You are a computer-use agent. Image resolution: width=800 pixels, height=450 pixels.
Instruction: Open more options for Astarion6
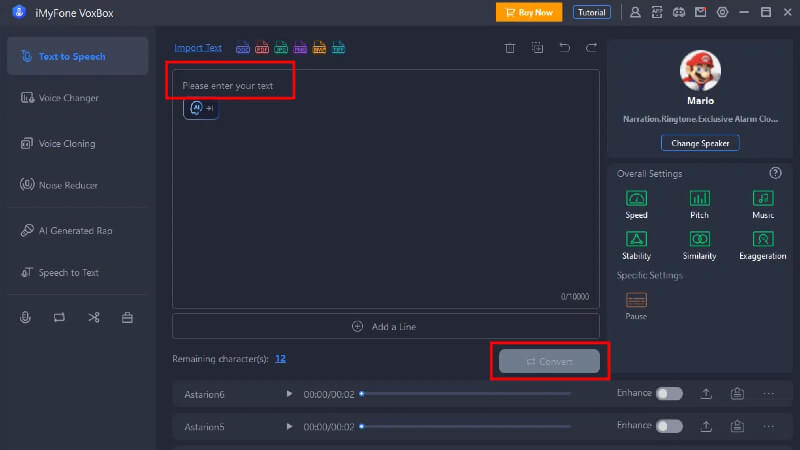pyautogui.click(x=769, y=394)
